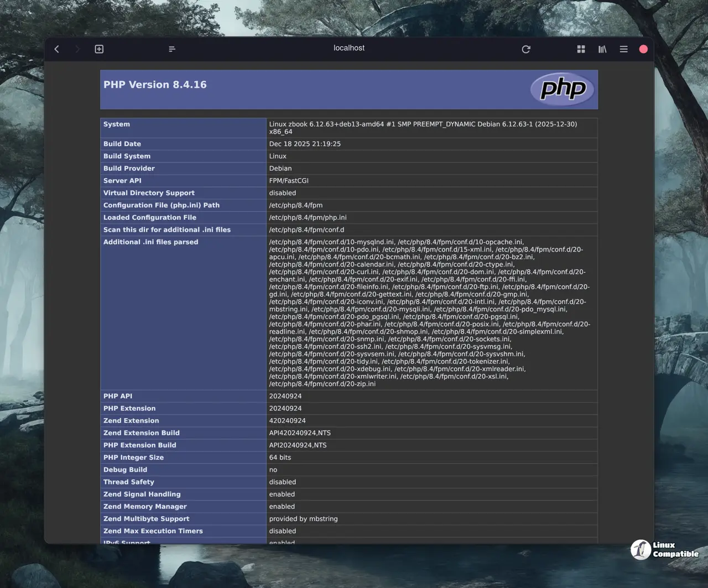This screenshot has width=708, height=588.
Task: Open a new tab with plus icon
Action: pyautogui.click(x=99, y=49)
